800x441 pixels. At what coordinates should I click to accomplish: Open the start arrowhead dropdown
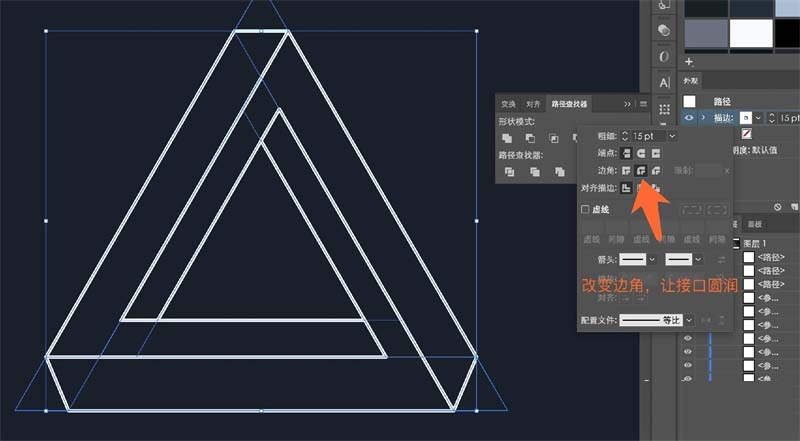tap(652, 259)
